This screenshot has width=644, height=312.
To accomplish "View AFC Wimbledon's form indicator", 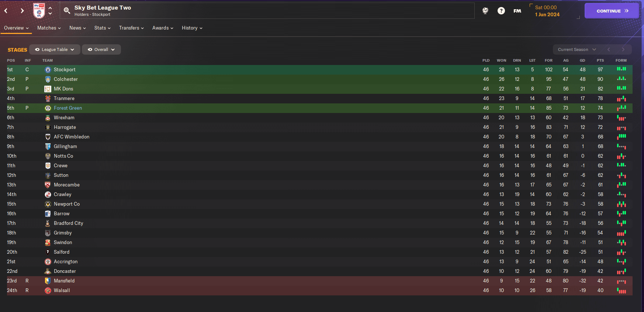I will [622, 137].
